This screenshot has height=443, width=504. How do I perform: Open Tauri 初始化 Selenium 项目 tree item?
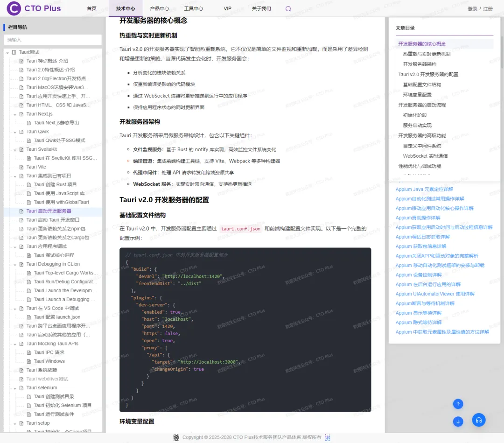tap(63, 405)
